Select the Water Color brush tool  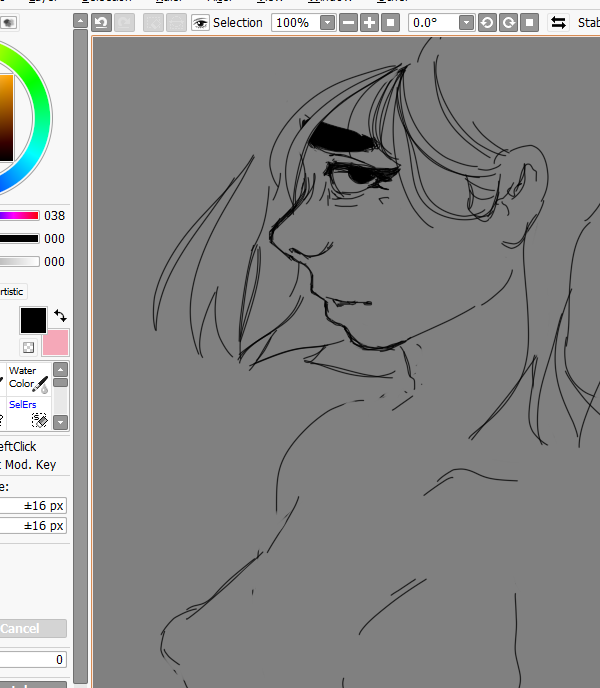(x=29, y=380)
